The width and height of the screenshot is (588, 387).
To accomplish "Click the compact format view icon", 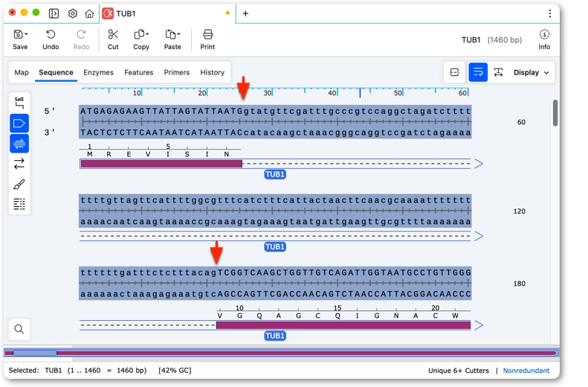I will click(x=454, y=72).
